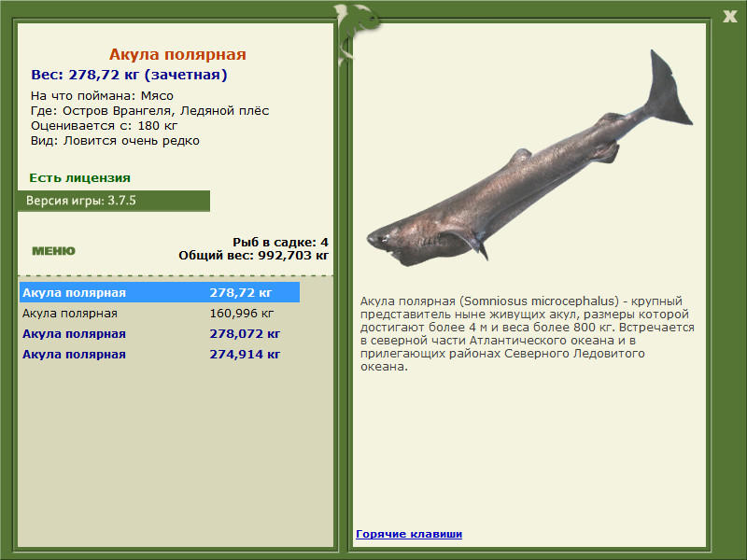Click the Somniosus microcephalus description paragraph
The height and width of the screenshot is (560, 747).
point(527,334)
